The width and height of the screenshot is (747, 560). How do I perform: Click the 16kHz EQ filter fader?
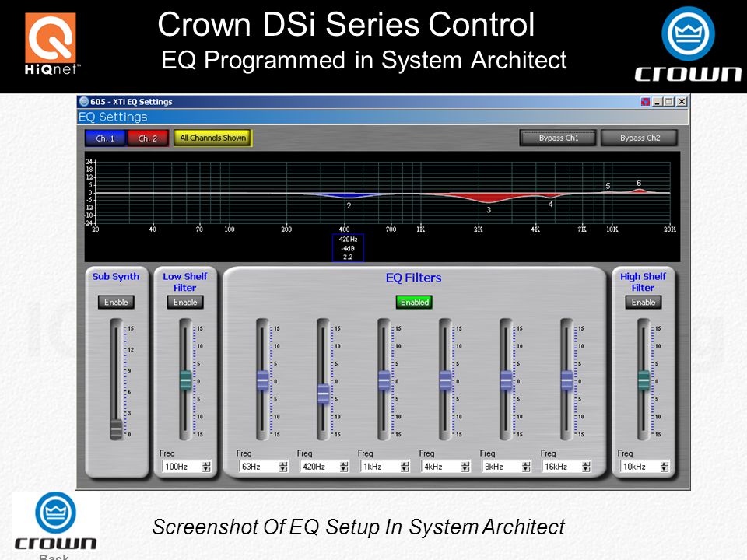pyautogui.click(x=567, y=380)
